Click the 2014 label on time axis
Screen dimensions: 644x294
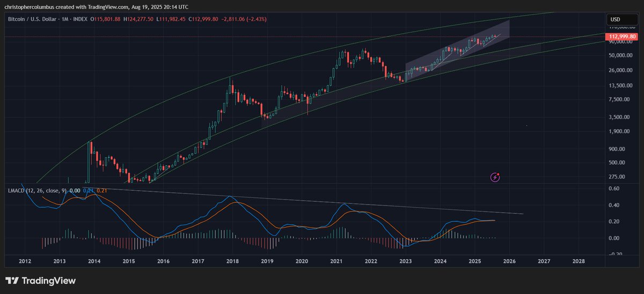[94, 261]
